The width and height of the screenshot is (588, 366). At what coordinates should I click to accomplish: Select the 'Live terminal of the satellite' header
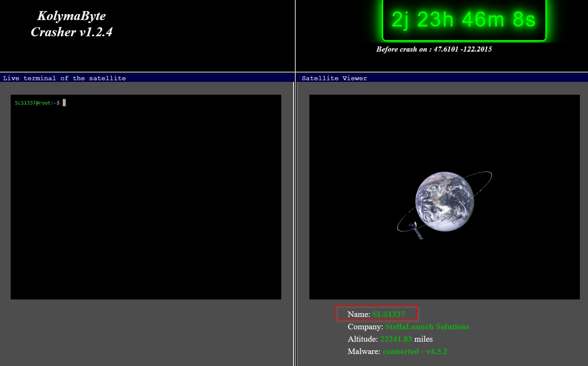coord(64,78)
